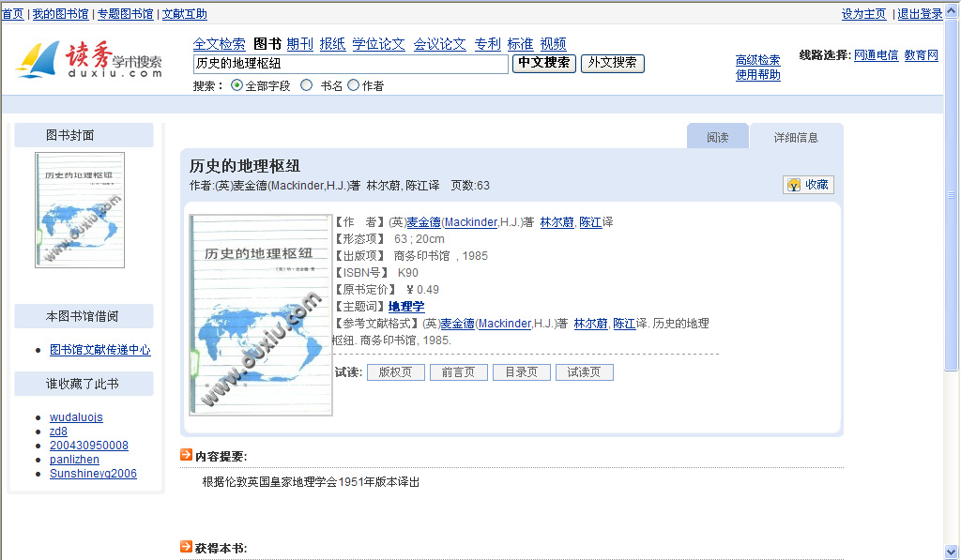Screen dimensions: 961x560
Task: Select the 期刊 search category
Action: pyautogui.click(x=300, y=44)
